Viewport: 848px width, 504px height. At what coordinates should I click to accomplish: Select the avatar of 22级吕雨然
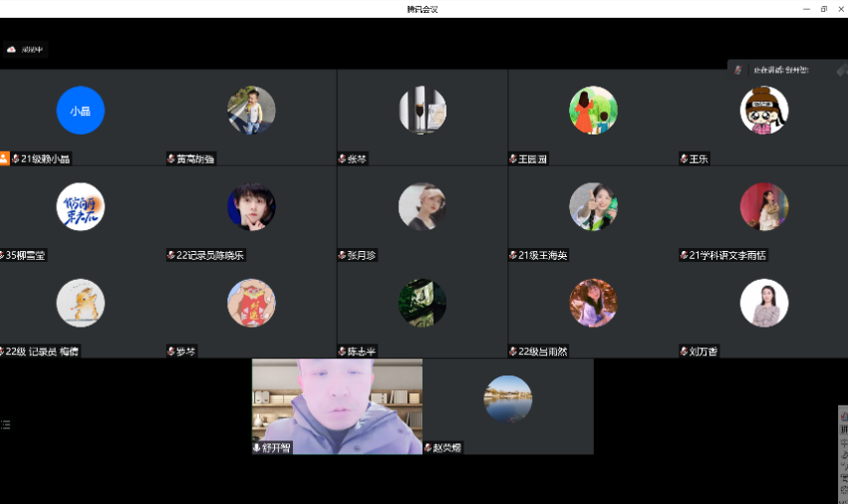tap(593, 303)
